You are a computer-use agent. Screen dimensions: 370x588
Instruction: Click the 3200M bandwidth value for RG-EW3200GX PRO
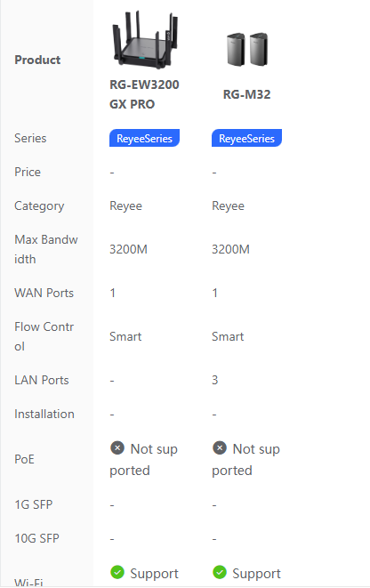pyautogui.click(x=128, y=249)
